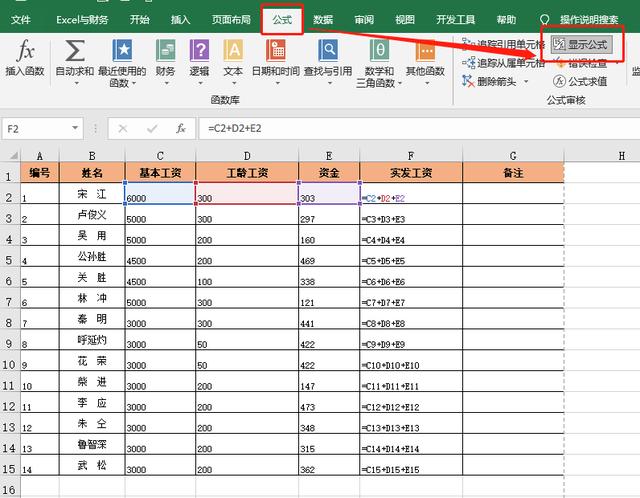The height and width of the screenshot is (498, 640).
Task: Open Lookup and Reference (查找与引用) icon
Action: (328, 50)
